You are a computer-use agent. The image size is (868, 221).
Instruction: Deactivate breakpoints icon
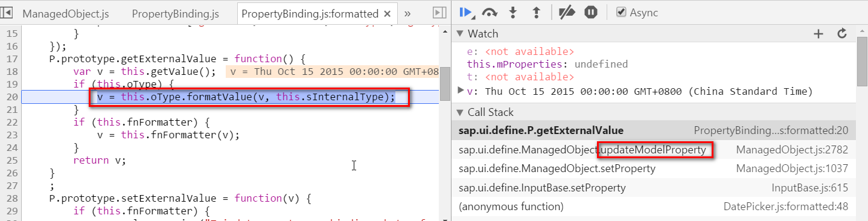coord(566,12)
